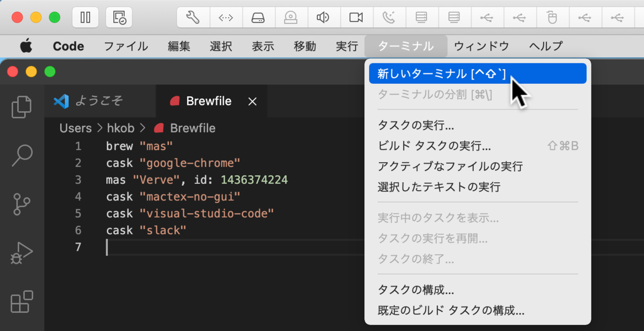
Task: Click the Bluetooth phone icon in VM toolbar
Action: [x=389, y=18]
